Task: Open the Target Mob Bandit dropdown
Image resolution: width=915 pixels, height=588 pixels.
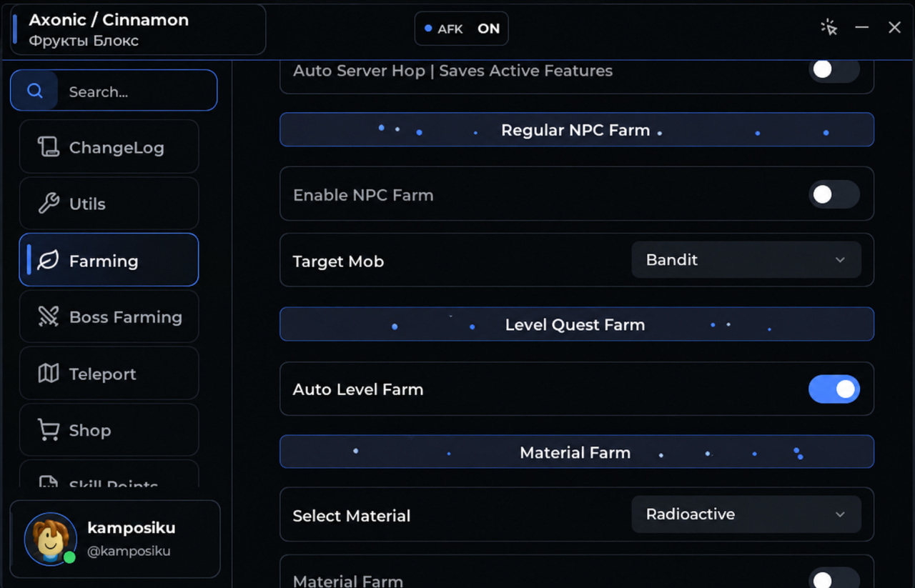Action: click(x=746, y=260)
